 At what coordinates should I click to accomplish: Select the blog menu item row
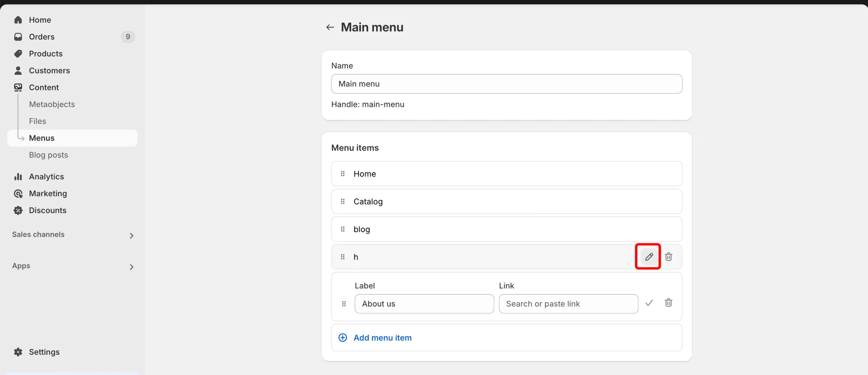click(x=506, y=229)
